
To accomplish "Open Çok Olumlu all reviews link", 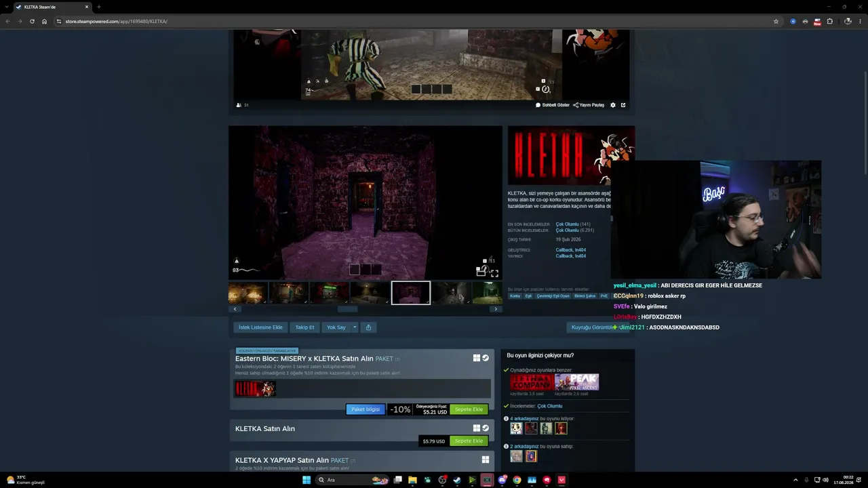I will click(x=567, y=230).
